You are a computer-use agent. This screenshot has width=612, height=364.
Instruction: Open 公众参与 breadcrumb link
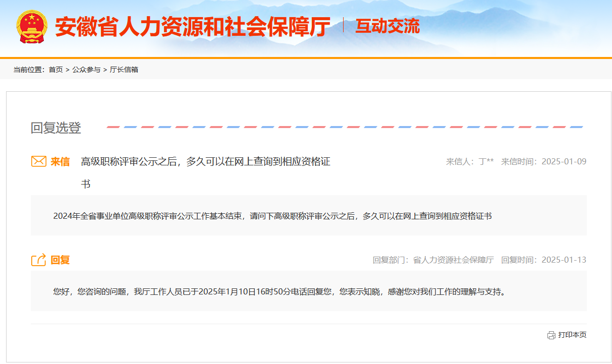coord(86,70)
